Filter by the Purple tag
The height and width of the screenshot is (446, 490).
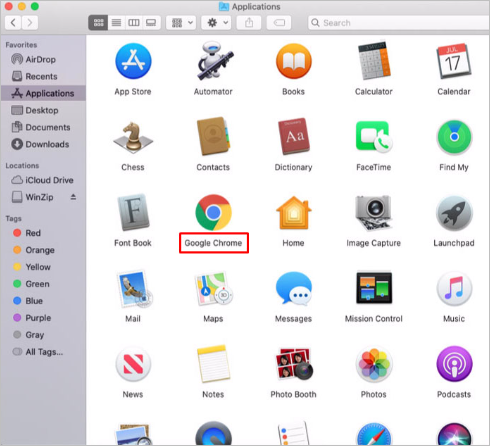43,318
